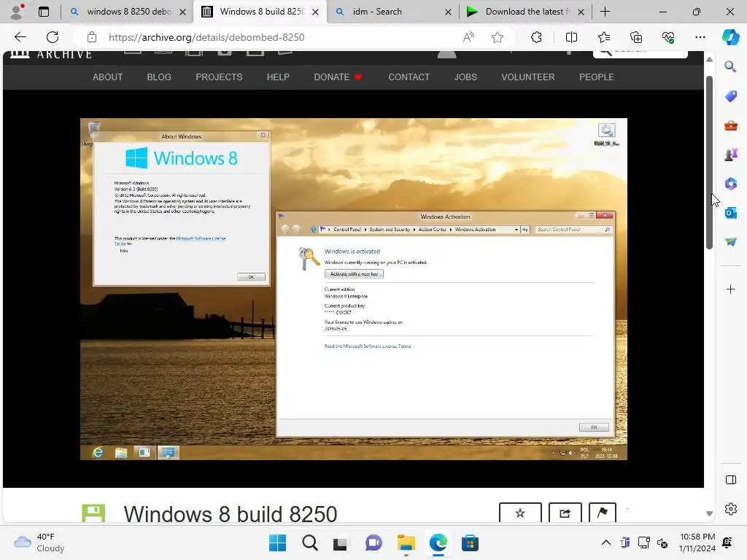Favorite this item with star button

point(520,513)
